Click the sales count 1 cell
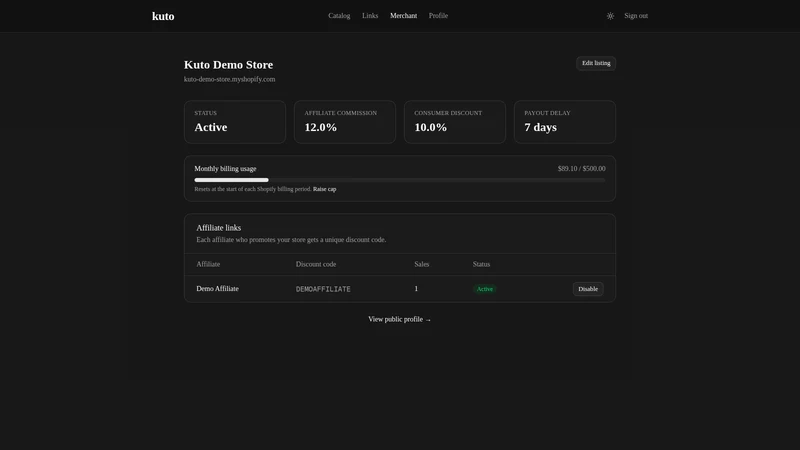This screenshot has width=800, height=450. tap(416, 289)
